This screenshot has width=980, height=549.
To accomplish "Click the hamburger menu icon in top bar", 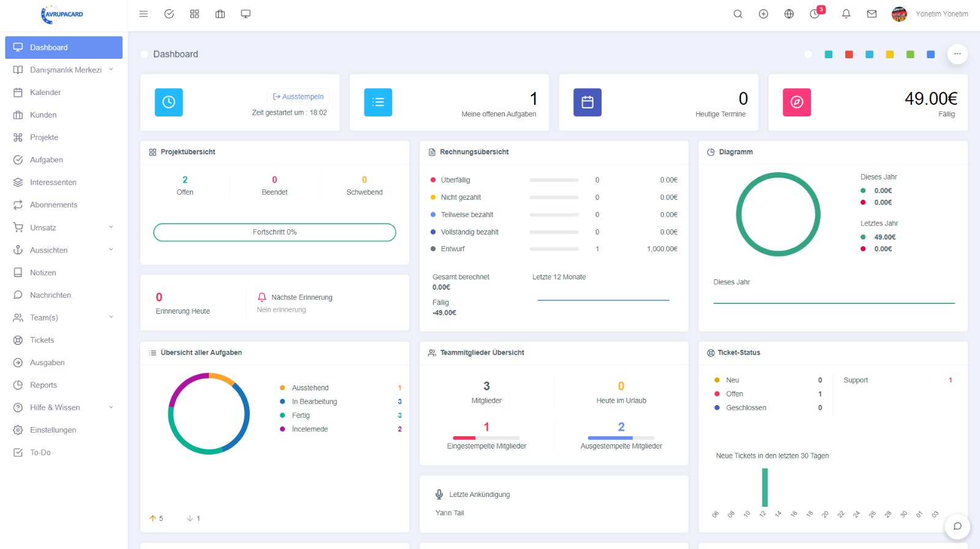I will (143, 14).
